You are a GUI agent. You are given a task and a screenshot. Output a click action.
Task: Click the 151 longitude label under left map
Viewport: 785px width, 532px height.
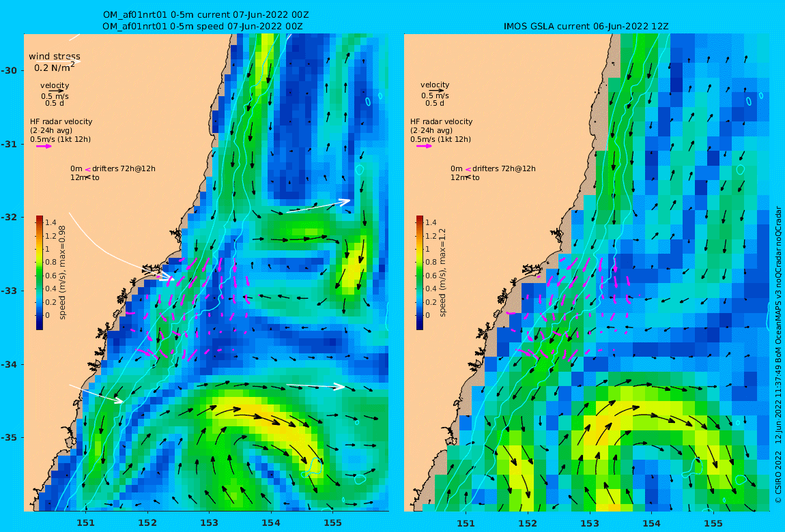pyautogui.click(x=85, y=523)
